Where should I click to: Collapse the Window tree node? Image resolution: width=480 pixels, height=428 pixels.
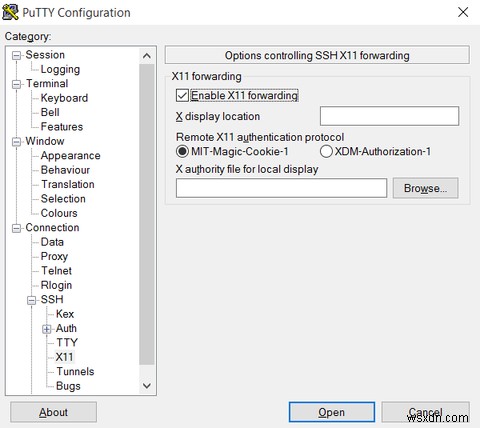[x=16, y=142]
